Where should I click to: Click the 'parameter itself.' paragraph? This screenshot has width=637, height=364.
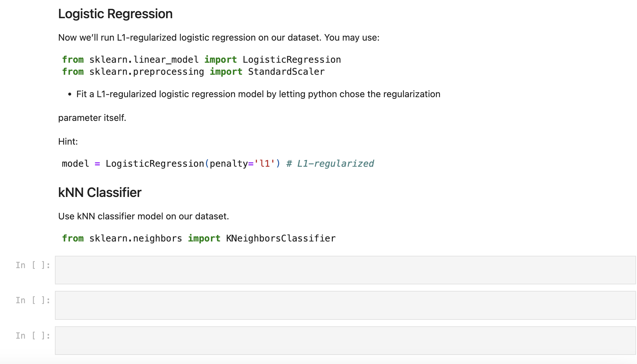point(92,118)
